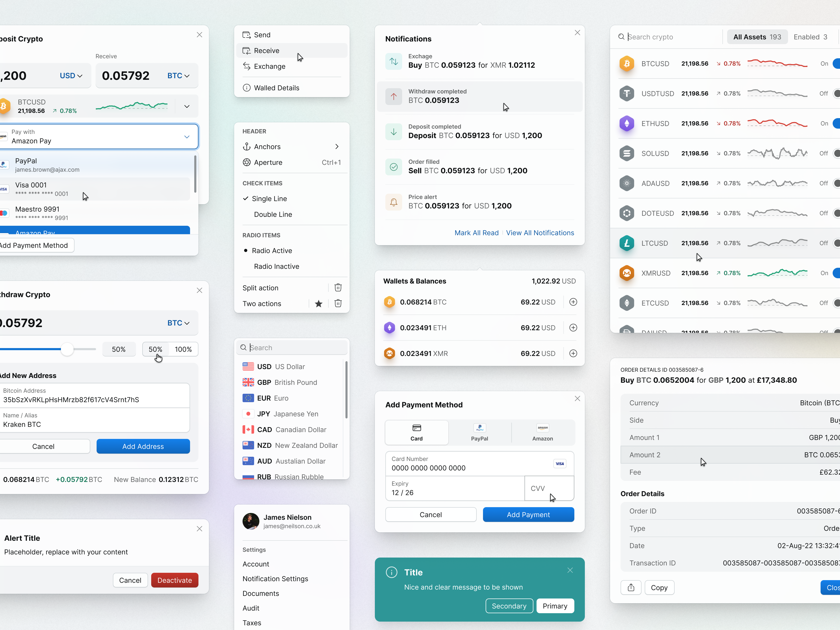Click the PayPal icon in Add Payment Method

[479, 428]
